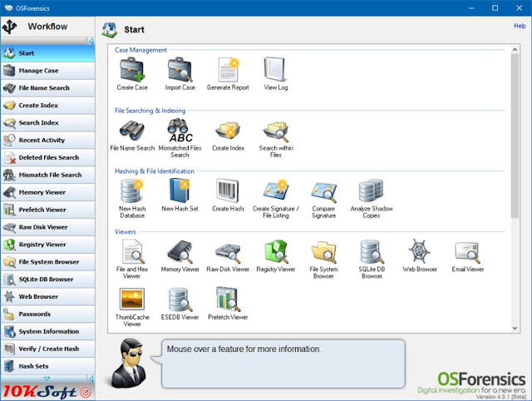Launch Registry Viewer from Viewers section

click(x=276, y=251)
